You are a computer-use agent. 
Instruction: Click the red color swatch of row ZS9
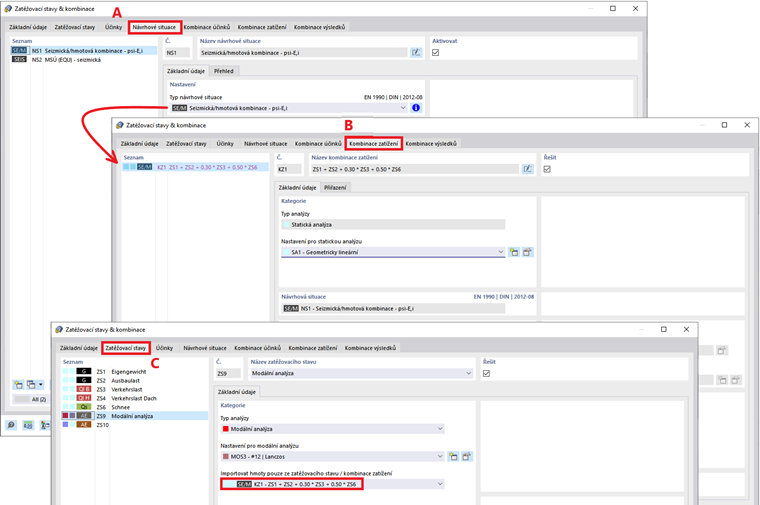(65, 416)
